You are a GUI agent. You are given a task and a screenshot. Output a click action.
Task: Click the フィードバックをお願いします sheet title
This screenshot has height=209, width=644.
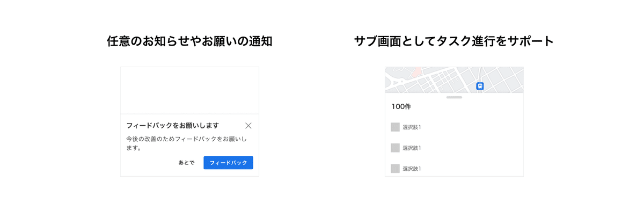[172, 126]
